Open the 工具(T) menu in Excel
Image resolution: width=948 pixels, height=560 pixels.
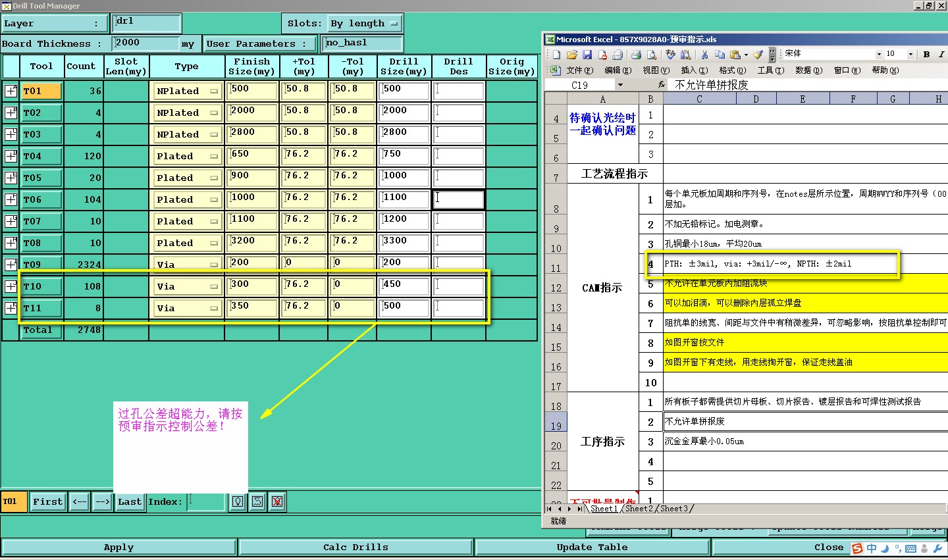point(770,70)
